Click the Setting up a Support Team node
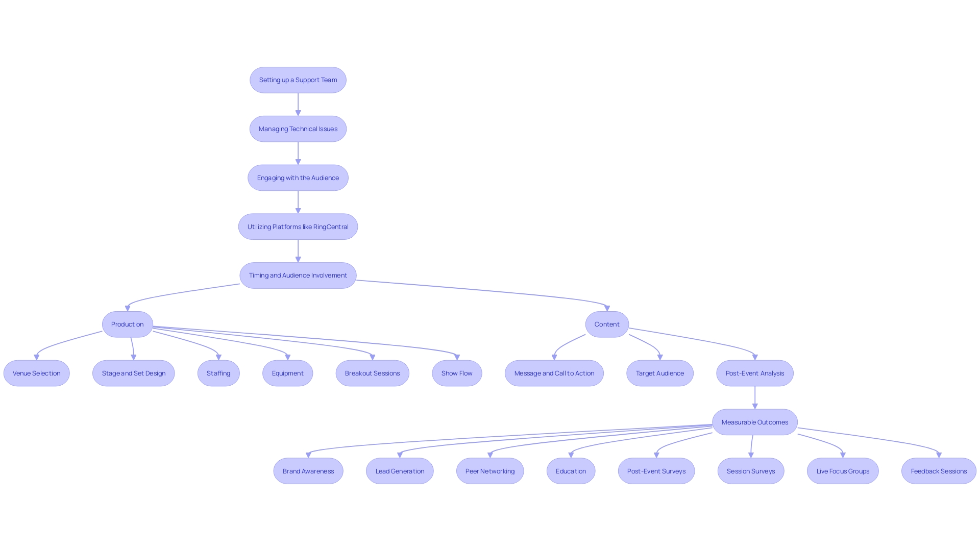The image size is (980, 551). 298,80
